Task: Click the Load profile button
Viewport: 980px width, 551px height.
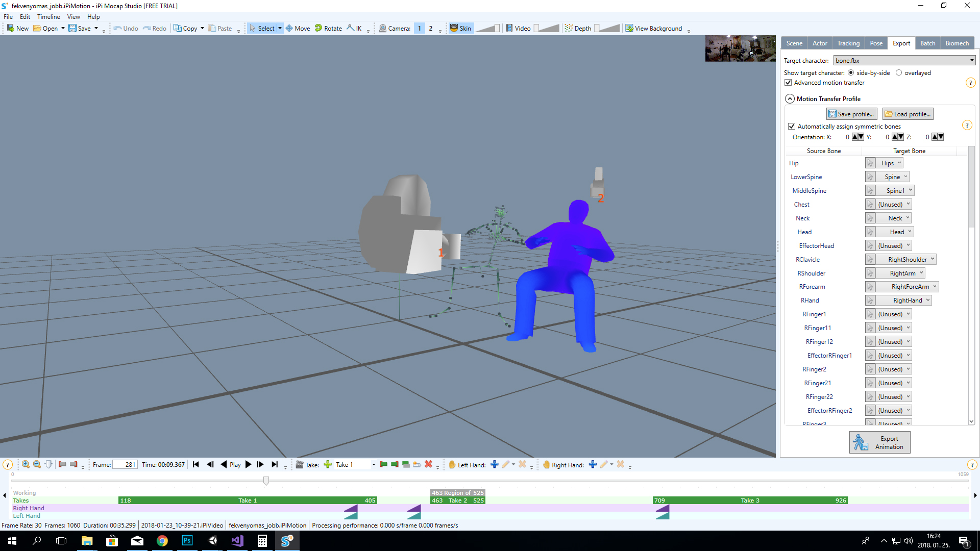Action: coord(908,114)
